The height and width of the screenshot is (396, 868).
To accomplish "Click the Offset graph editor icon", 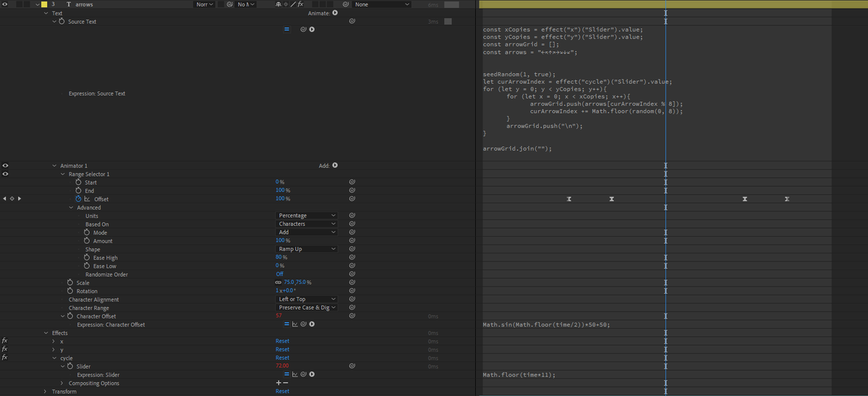I will 88,198.
